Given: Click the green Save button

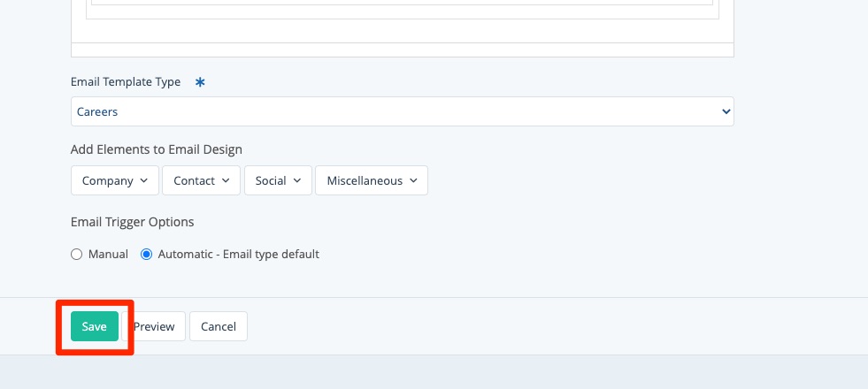Looking at the screenshot, I should (95, 326).
